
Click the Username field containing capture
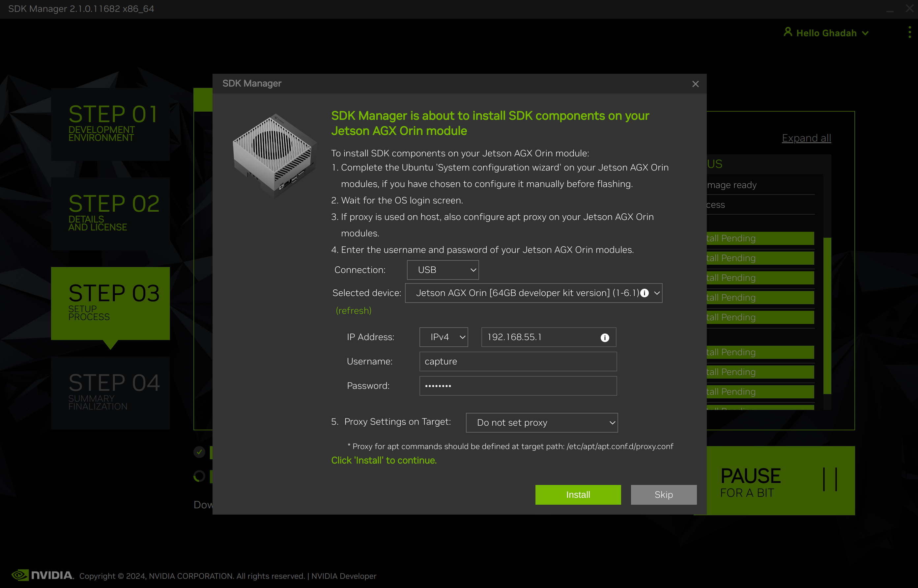(518, 361)
